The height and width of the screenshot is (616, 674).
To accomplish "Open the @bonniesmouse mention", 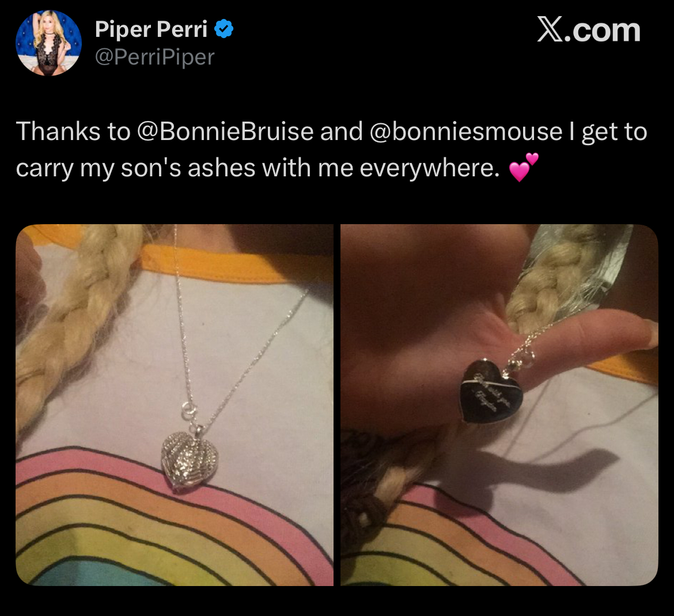I will pyautogui.click(x=466, y=131).
